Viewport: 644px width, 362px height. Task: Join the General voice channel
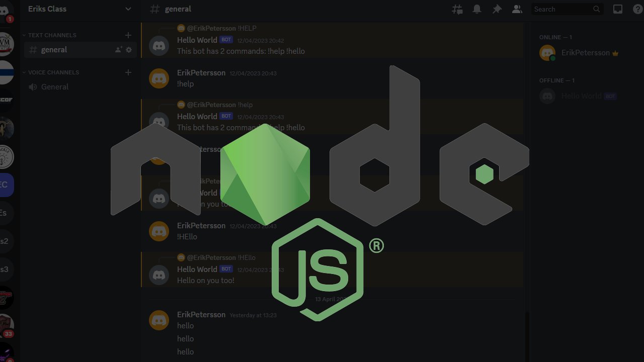pos(55,87)
